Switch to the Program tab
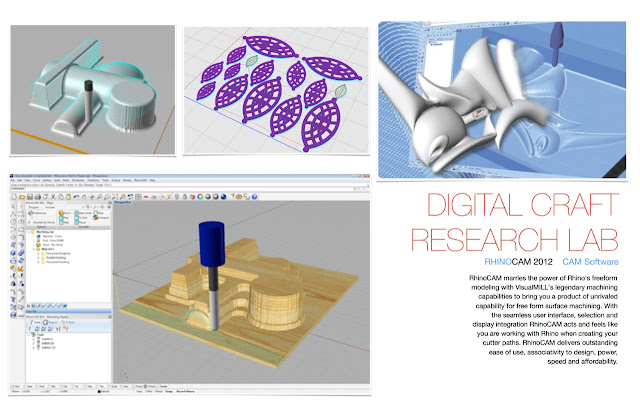Viewport: 640px width, 416px height. pyautogui.click(x=33, y=207)
